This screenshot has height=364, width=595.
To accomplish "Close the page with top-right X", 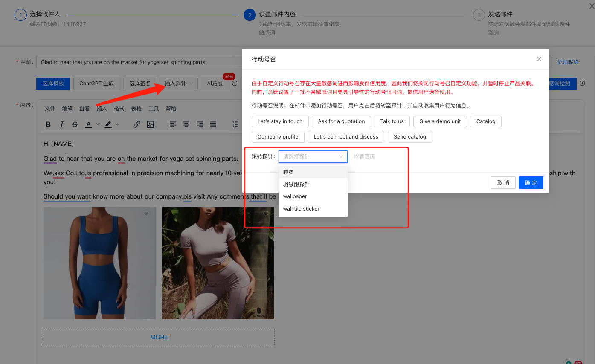I will (x=591, y=5).
